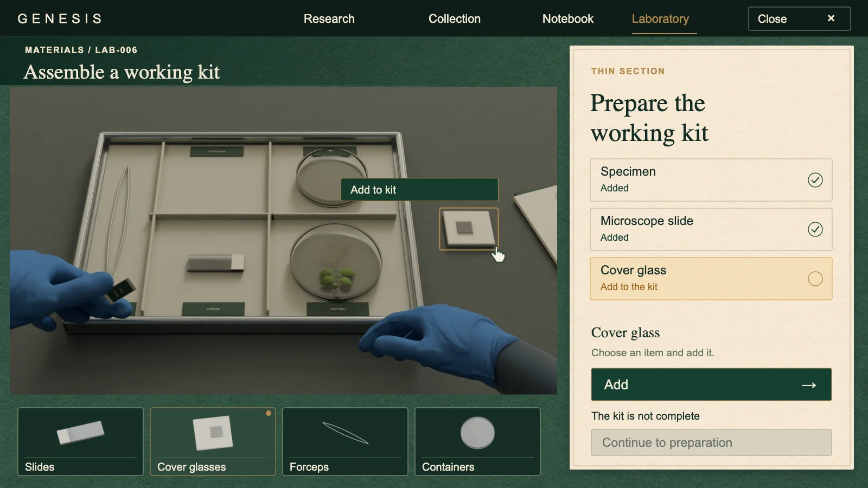Click the Add to kit tooltip button
Image resolution: width=868 pixels, height=488 pixels.
pyautogui.click(x=419, y=190)
